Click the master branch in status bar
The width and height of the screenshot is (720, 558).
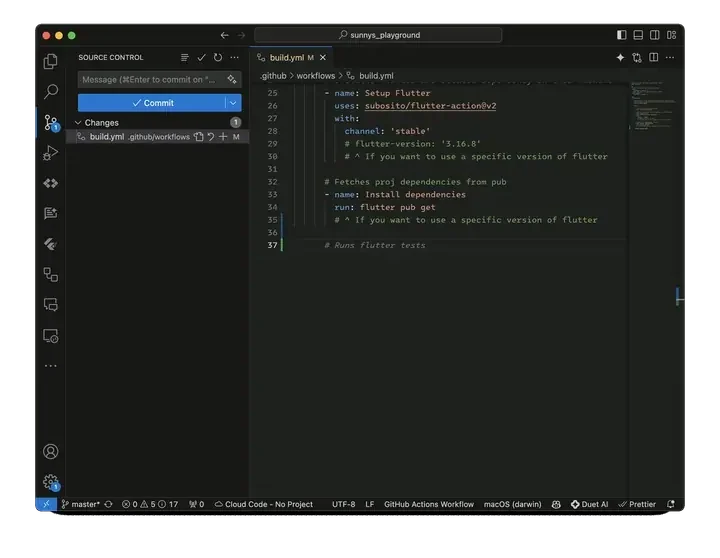coord(80,504)
